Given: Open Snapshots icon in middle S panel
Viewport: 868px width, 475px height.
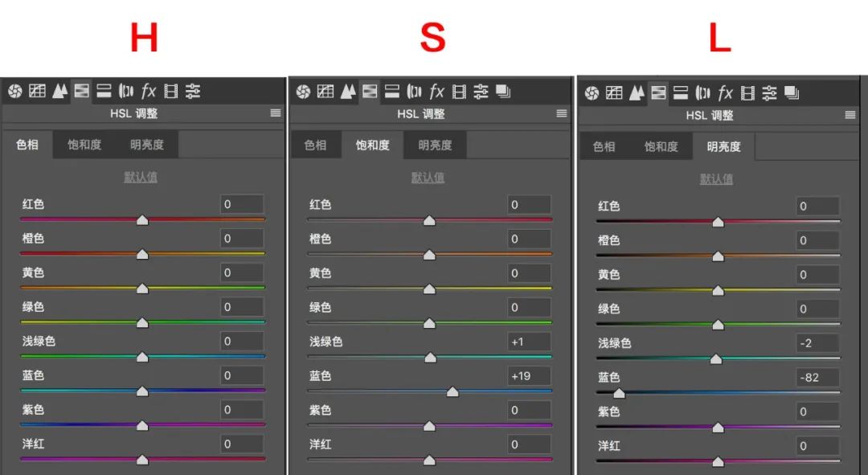Looking at the screenshot, I should tap(503, 92).
